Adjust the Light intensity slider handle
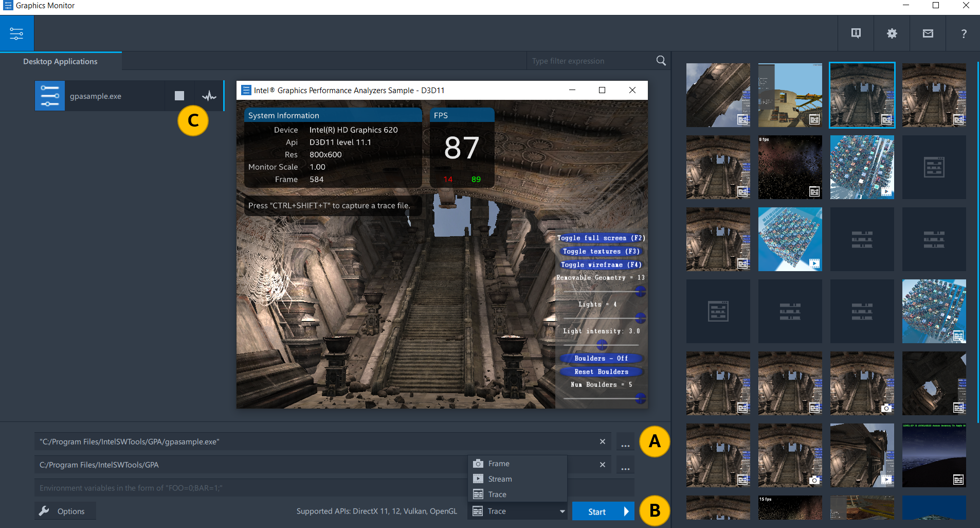 [x=602, y=344]
